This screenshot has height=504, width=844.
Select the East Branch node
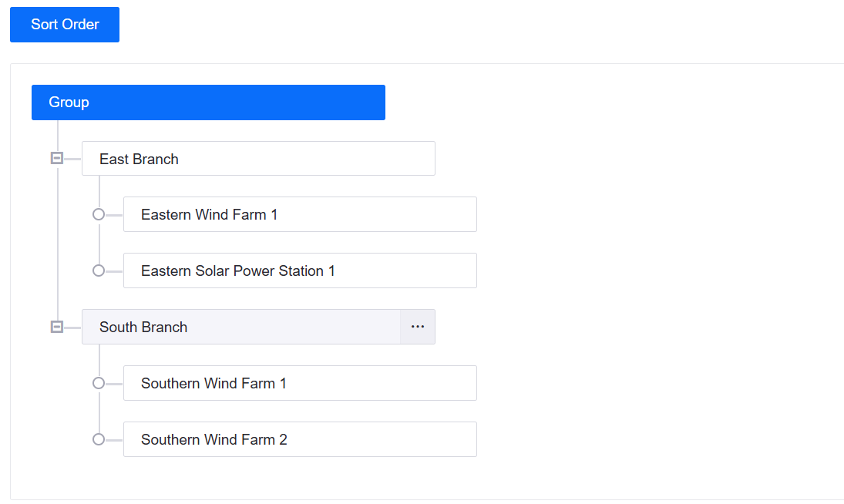(258, 159)
